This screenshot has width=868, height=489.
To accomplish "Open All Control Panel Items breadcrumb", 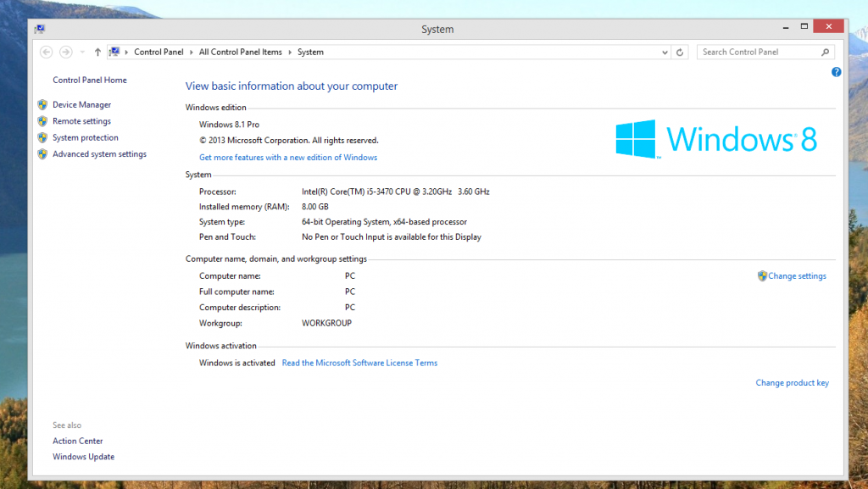I will [240, 52].
